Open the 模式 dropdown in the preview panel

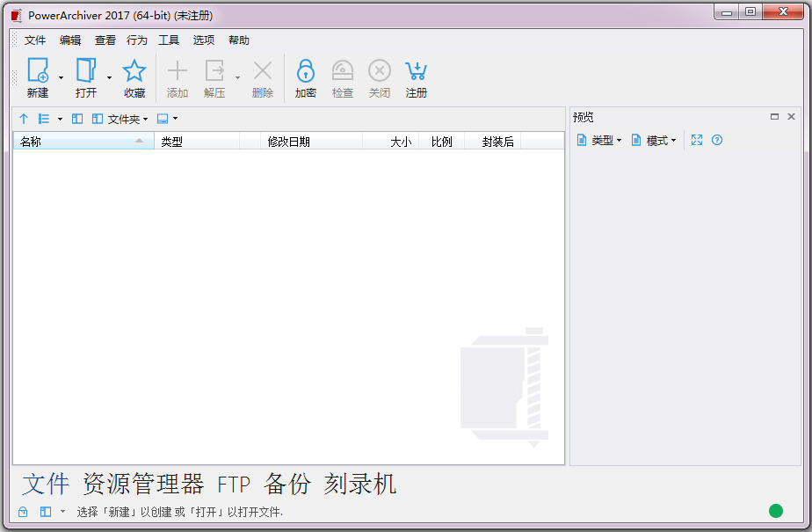655,139
